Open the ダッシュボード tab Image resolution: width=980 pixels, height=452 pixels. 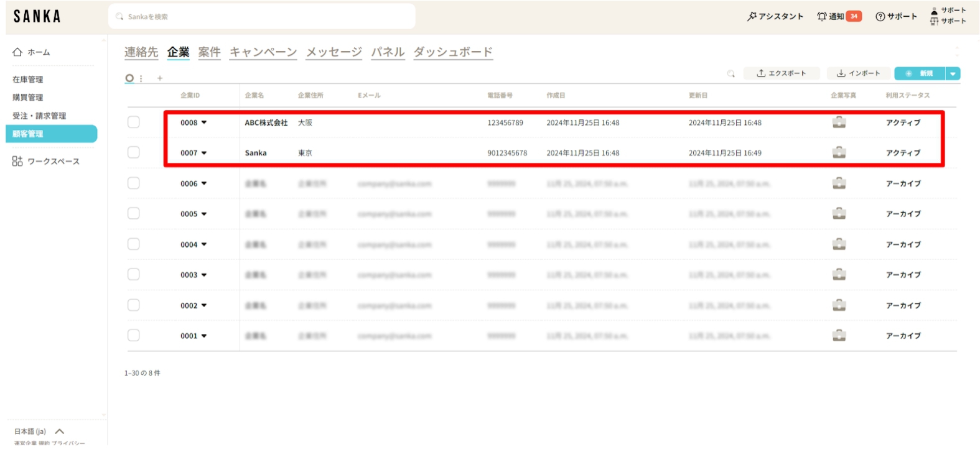coord(453,52)
